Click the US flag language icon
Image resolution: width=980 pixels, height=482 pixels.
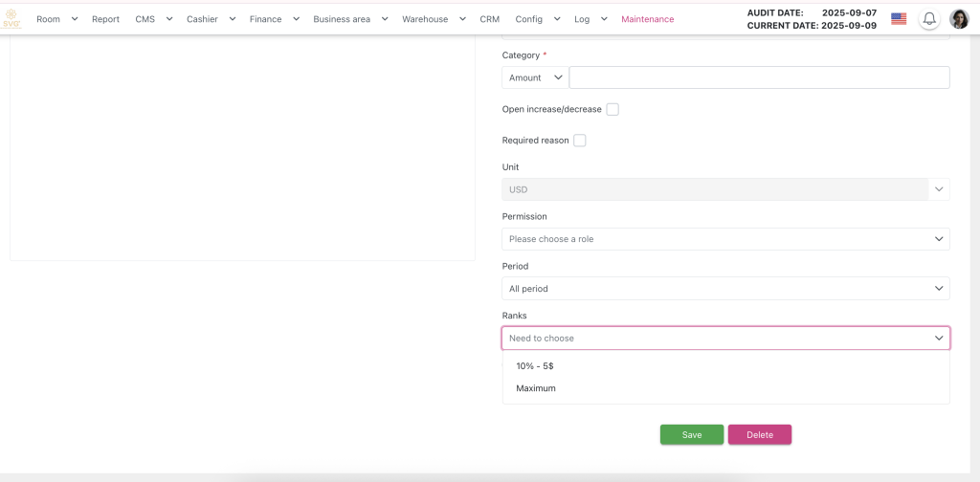(x=898, y=19)
